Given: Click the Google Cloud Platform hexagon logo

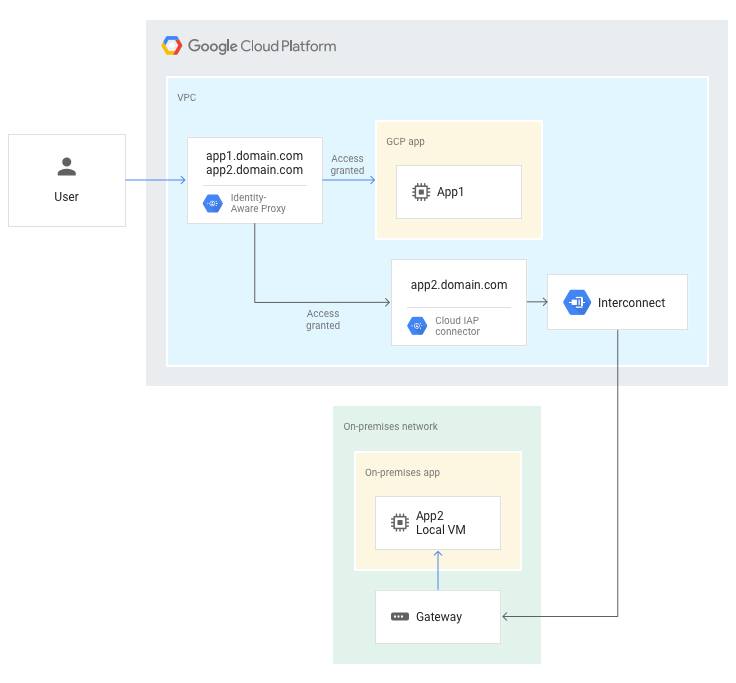Looking at the screenshot, I should coord(172,46).
